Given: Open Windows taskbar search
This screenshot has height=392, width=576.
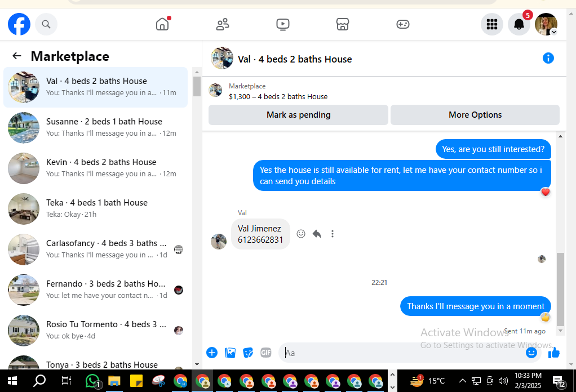Looking at the screenshot, I should 39,381.
